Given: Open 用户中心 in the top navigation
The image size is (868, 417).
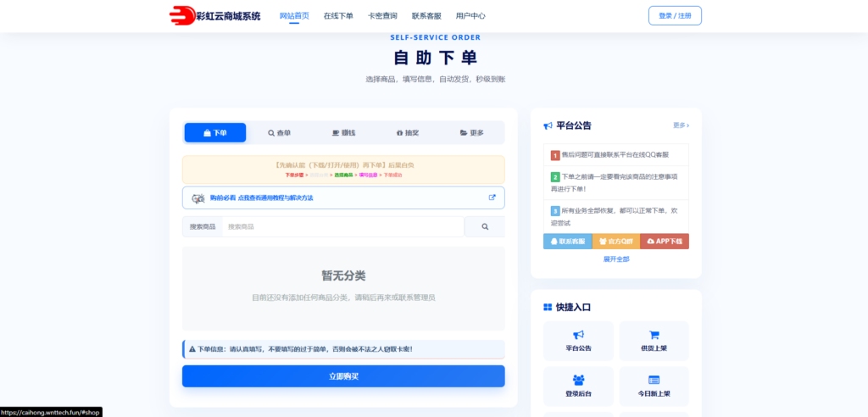Looking at the screenshot, I should pos(470,16).
